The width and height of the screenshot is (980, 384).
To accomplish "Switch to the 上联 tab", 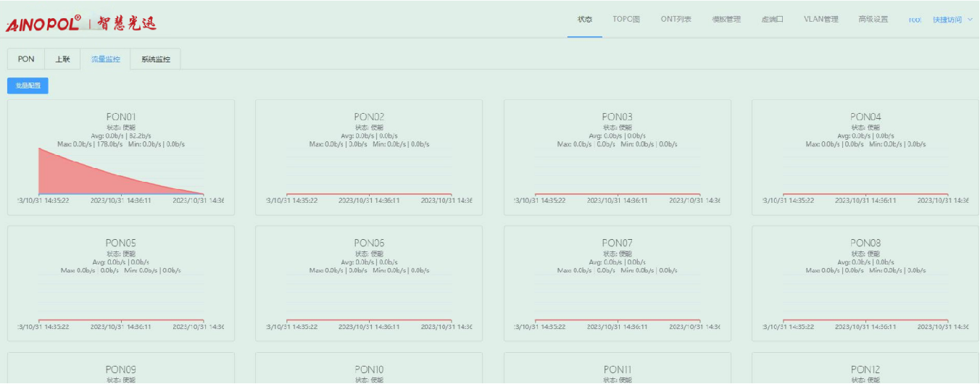I will point(62,59).
